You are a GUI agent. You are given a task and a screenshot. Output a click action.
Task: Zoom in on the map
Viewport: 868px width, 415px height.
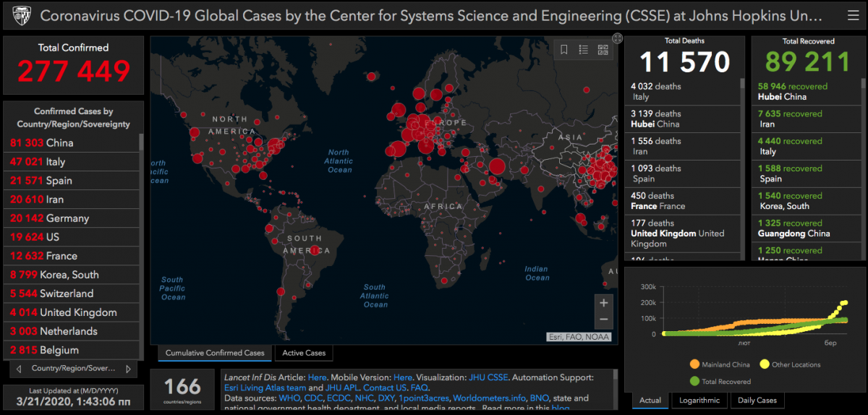point(603,302)
